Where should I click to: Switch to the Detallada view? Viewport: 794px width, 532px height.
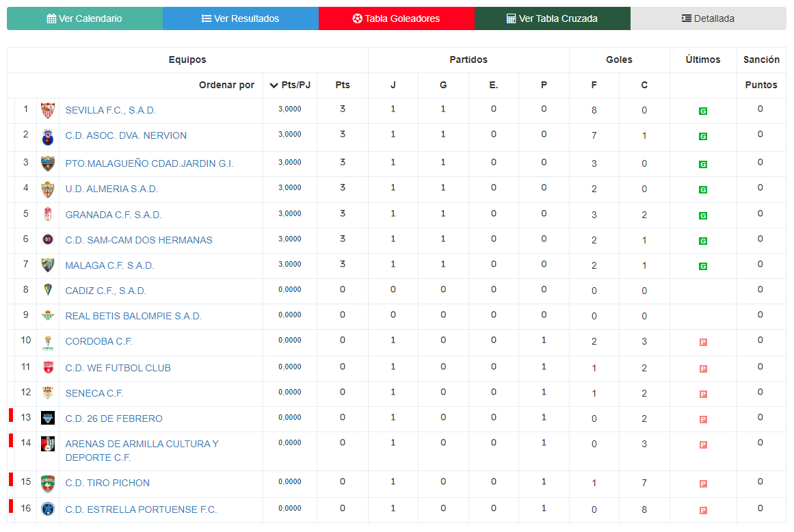708,18
